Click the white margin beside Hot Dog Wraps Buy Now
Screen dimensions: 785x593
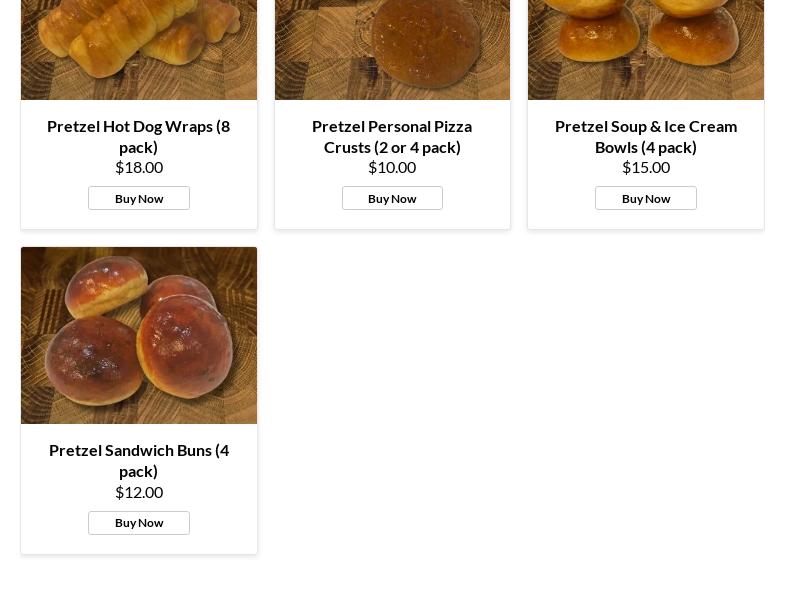click(x=223, y=199)
